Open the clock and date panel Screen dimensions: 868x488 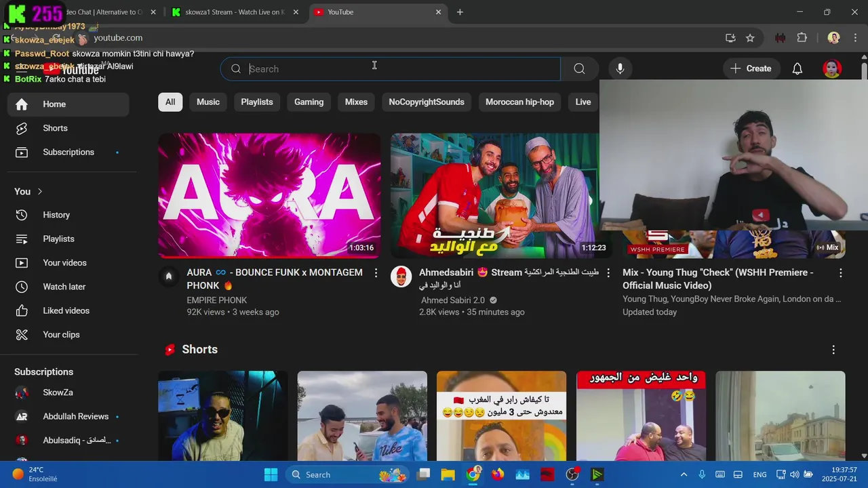(839, 474)
